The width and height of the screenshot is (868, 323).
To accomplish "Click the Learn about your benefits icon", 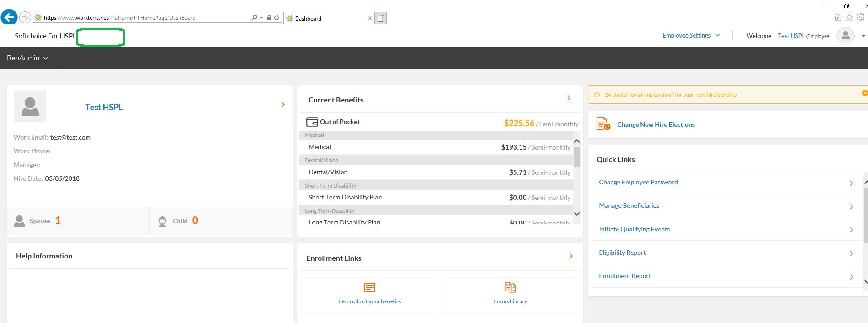I will click(x=369, y=287).
